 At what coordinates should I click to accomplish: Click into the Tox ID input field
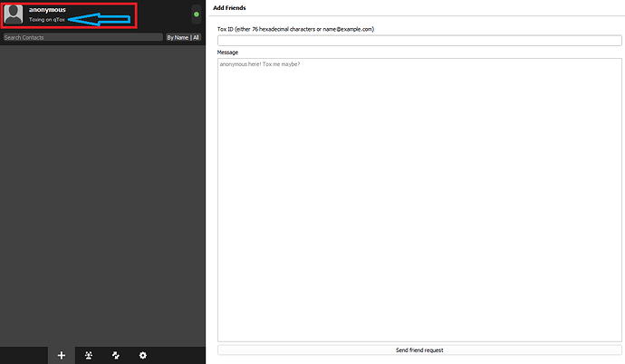(419, 40)
